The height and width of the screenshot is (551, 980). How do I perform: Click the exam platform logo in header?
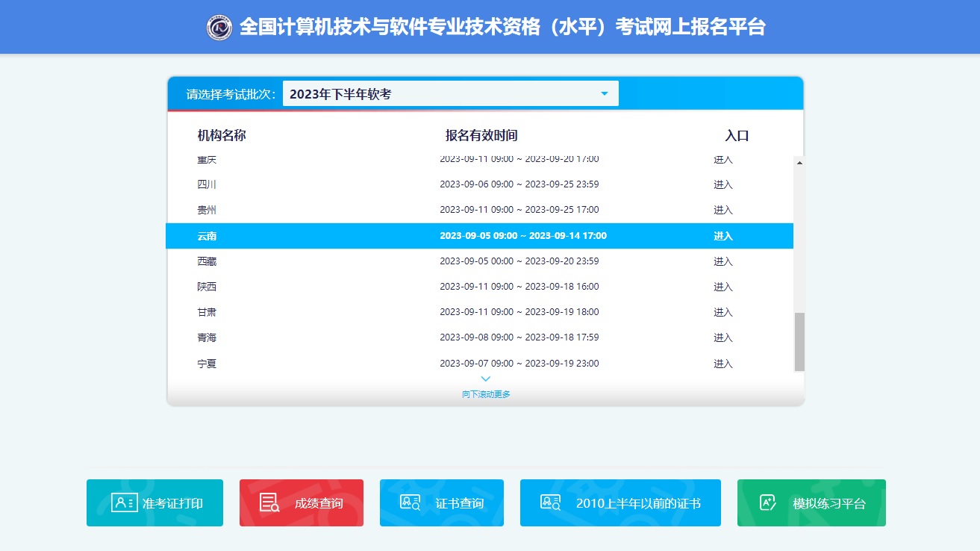(219, 28)
